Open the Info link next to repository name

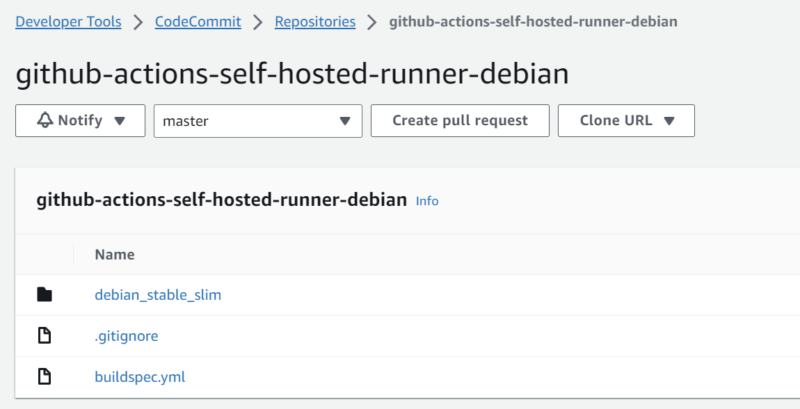click(x=427, y=201)
